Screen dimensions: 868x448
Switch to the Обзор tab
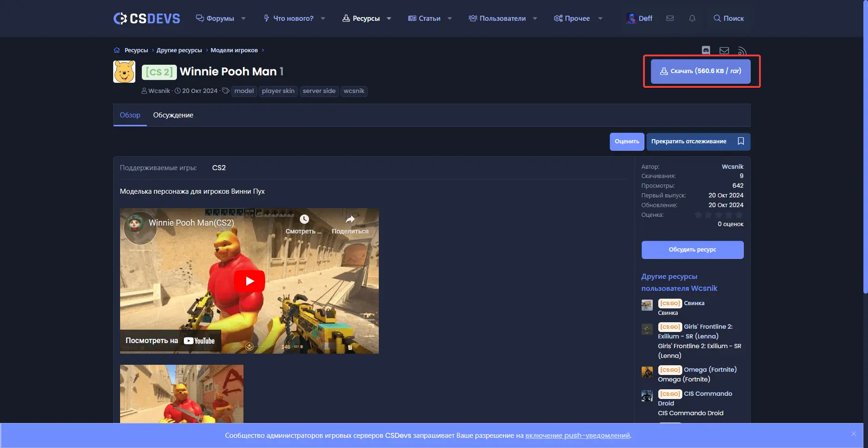pyautogui.click(x=130, y=115)
